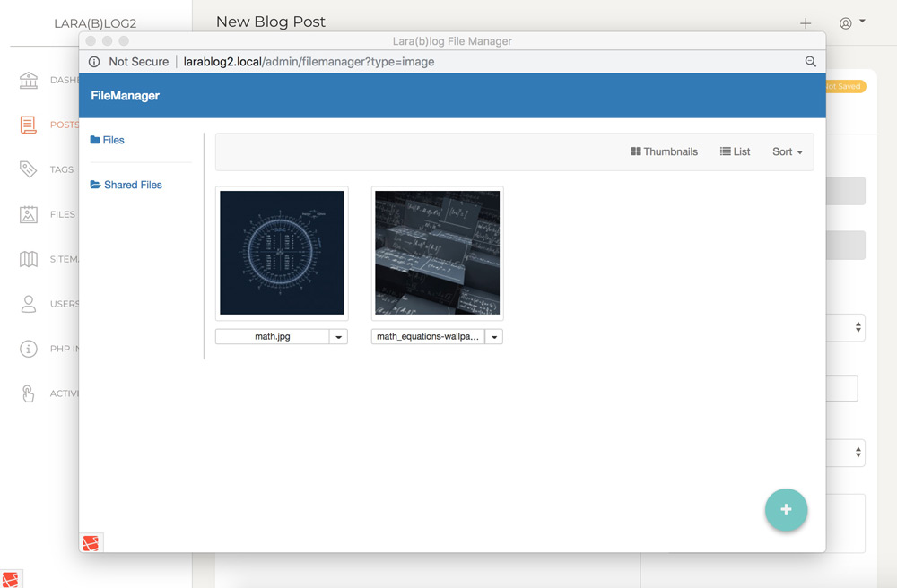Viewport: 897px width, 588px height.
Task: Switch to Thumbnails view
Action: (x=664, y=151)
